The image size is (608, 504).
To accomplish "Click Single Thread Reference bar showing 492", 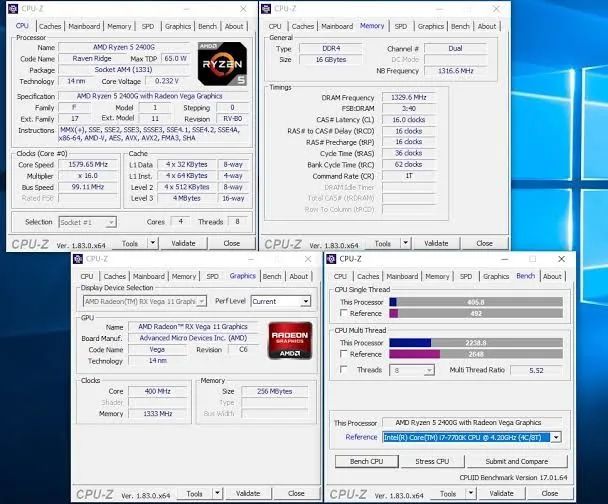I will pos(476,313).
